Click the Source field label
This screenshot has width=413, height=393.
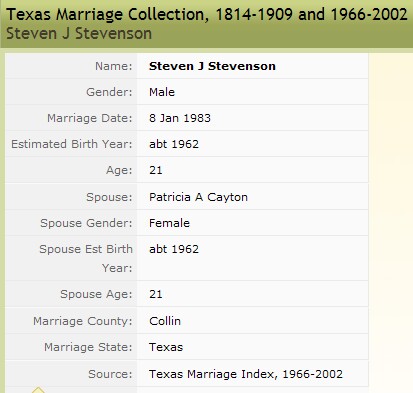coord(110,374)
